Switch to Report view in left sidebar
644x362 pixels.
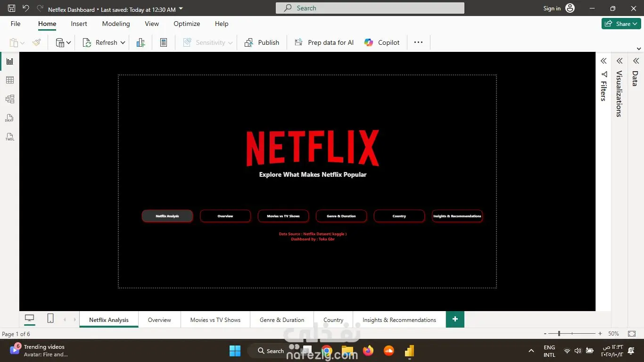point(9,61)
